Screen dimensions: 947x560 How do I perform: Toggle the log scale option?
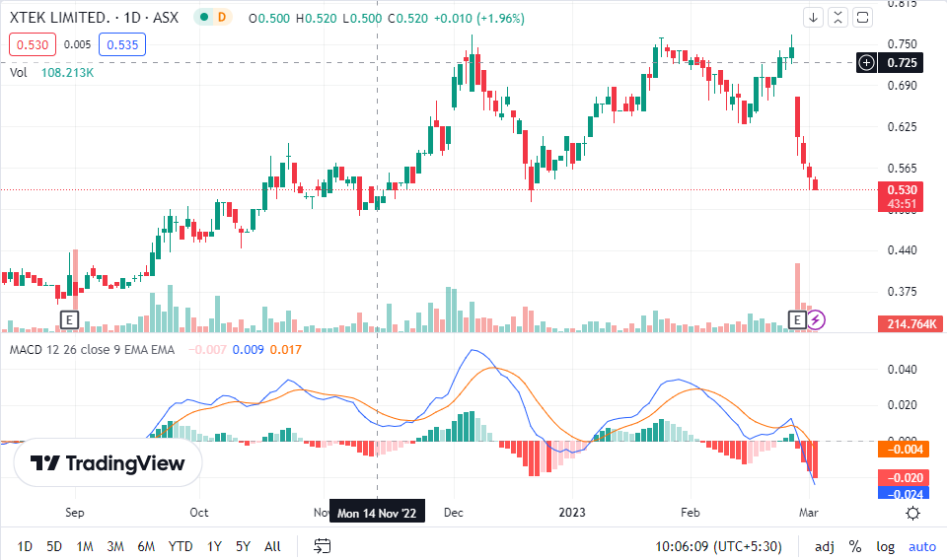[x=886, y=545]
